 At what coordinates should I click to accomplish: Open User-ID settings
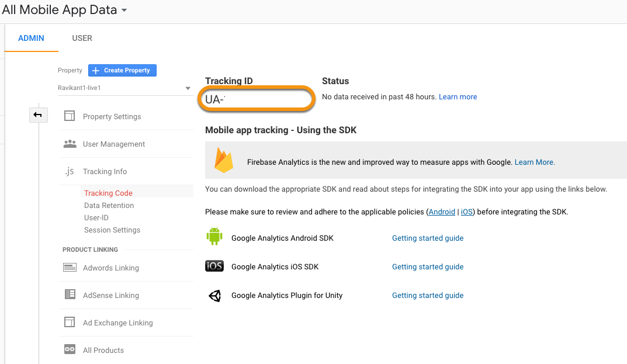[x=96, y=218]
